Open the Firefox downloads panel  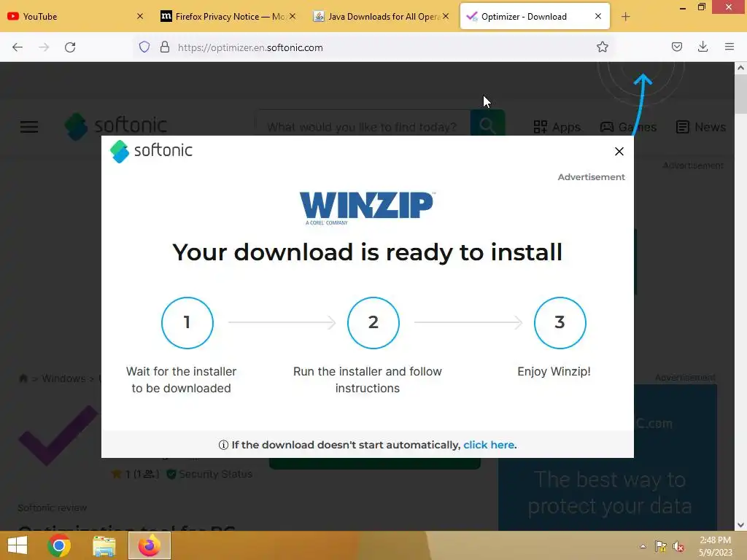pyautogui.click(x=703, y=47)
